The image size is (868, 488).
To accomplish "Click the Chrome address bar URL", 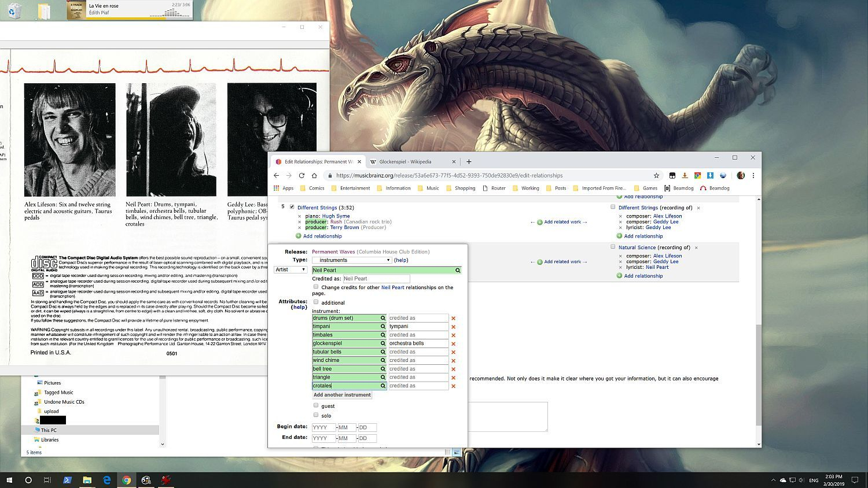I will point(449,175).
